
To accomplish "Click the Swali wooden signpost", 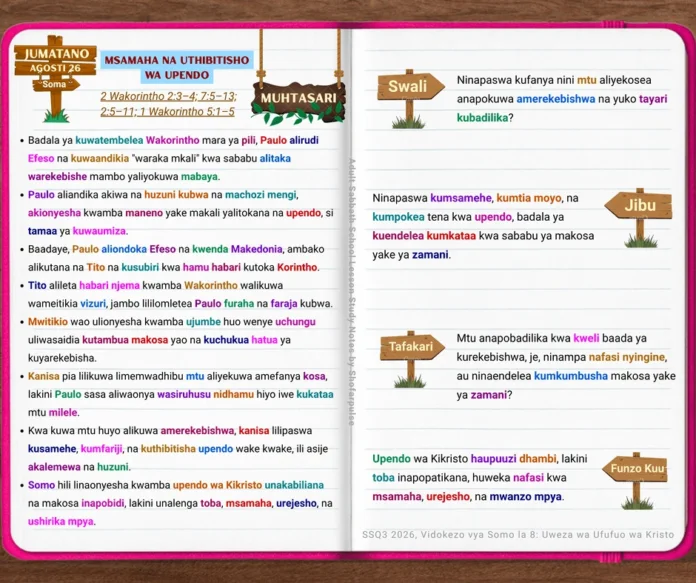I will (411, 99).
